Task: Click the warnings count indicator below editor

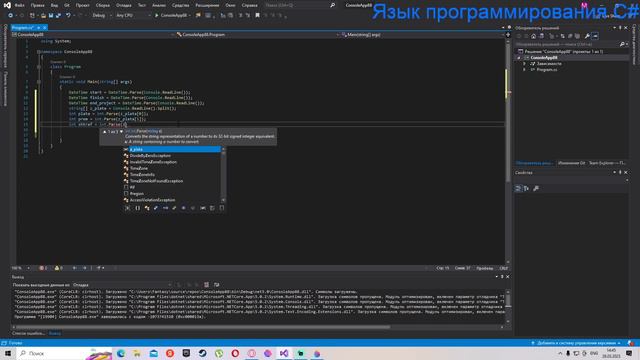Action: click(x=59, y=268)
